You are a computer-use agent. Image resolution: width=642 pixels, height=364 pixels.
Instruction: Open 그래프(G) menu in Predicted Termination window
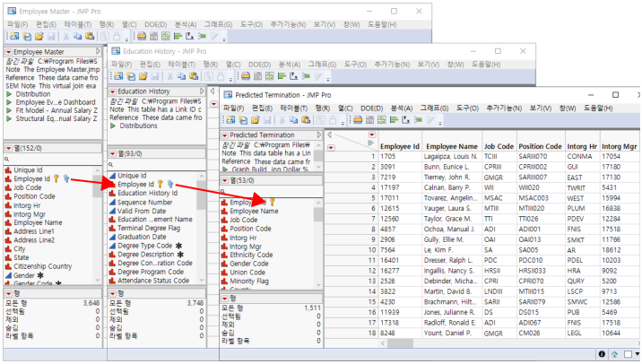point(434,108)
